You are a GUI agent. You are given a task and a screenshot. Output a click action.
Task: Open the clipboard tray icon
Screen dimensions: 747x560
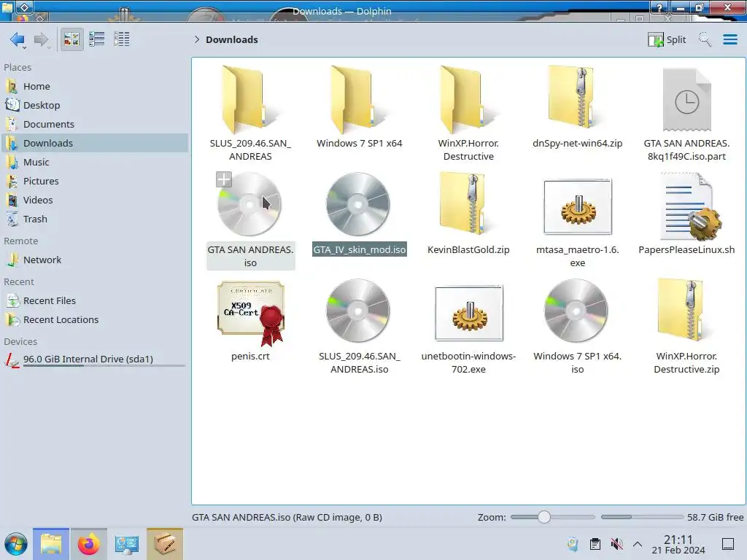point(595,544)
